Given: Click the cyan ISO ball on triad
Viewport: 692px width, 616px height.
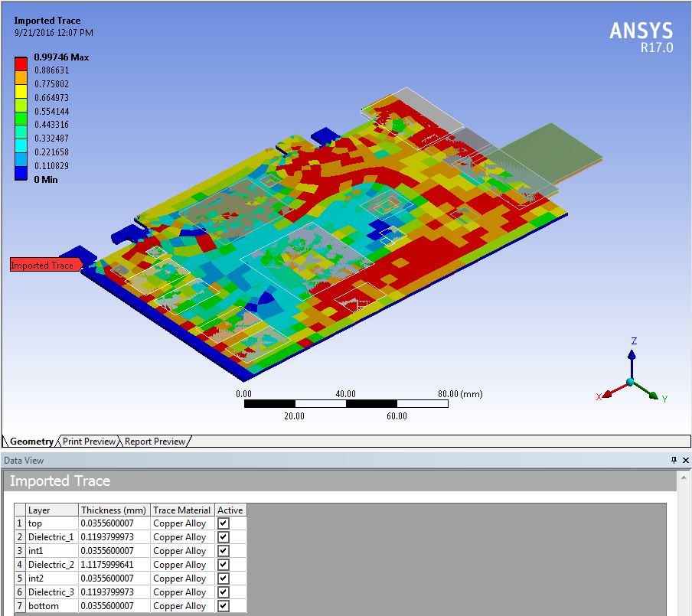Looking at the screenshot, I should [630, 382].
